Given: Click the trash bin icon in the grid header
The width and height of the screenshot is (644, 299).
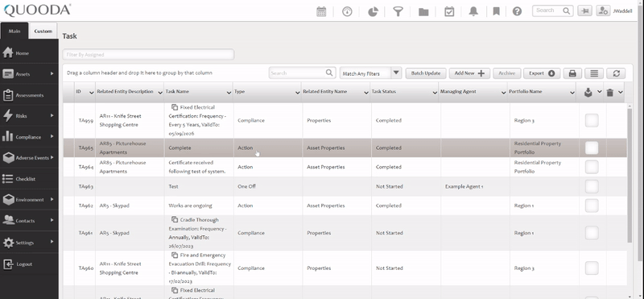Looking at the screenshot, I should [610, 93].
